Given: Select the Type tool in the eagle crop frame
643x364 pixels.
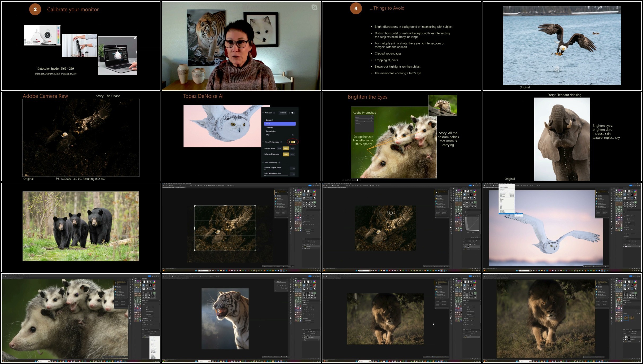Looking at the screenshot, I should [291, 217].
